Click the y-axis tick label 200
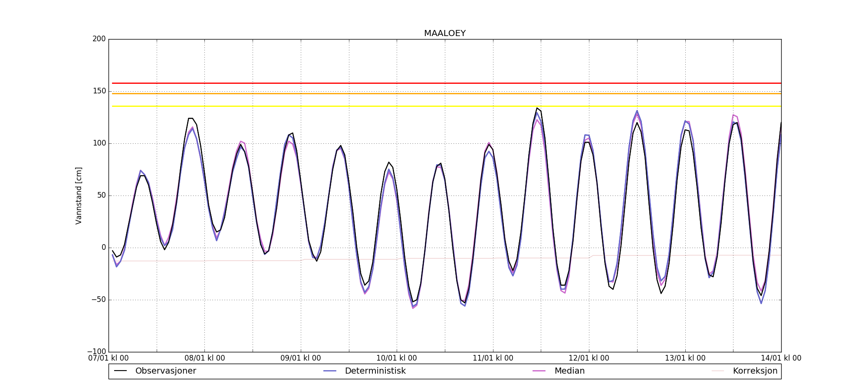Image resolution: width=868 pixels, height=391 pixels. pyautogui.click(x=99, y=39)
